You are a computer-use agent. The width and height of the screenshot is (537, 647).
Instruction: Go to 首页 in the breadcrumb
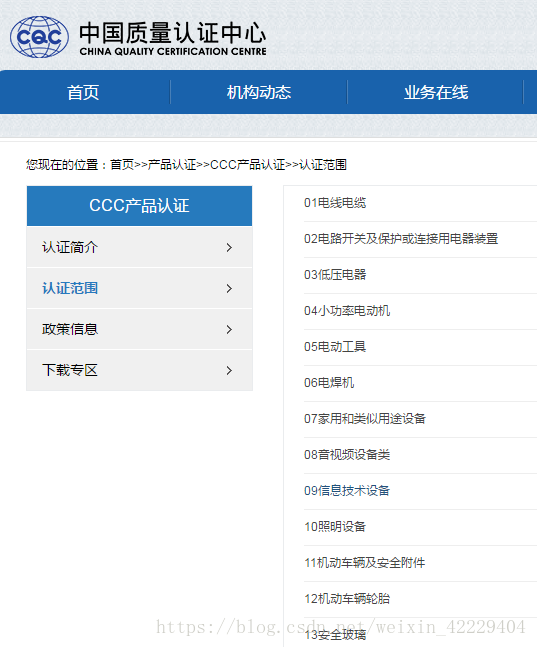pyautogui.click(x=122, y=165)
